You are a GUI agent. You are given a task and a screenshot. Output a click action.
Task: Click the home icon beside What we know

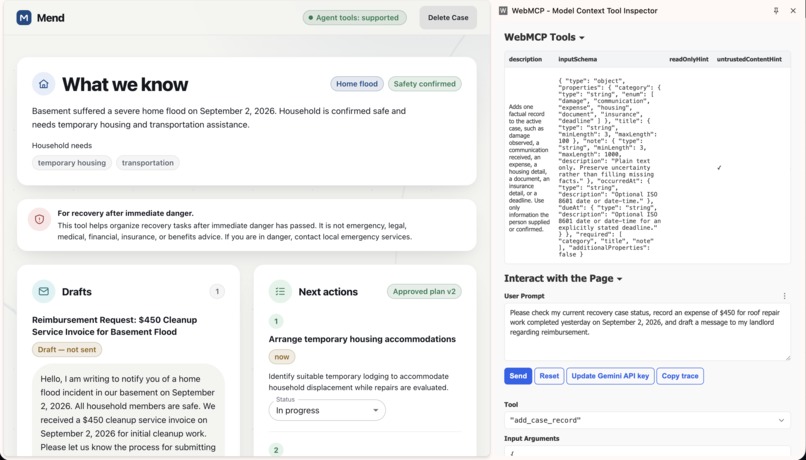[44, 84]
